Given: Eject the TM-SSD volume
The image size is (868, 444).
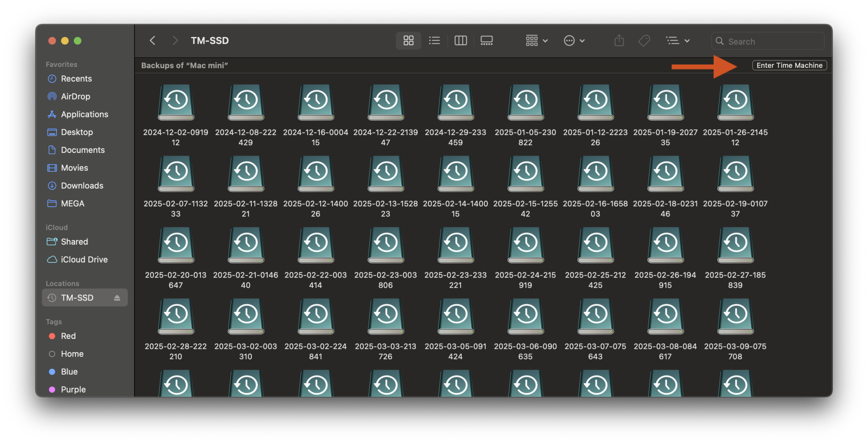Looking at the screenshot, I should click(117, 298).
